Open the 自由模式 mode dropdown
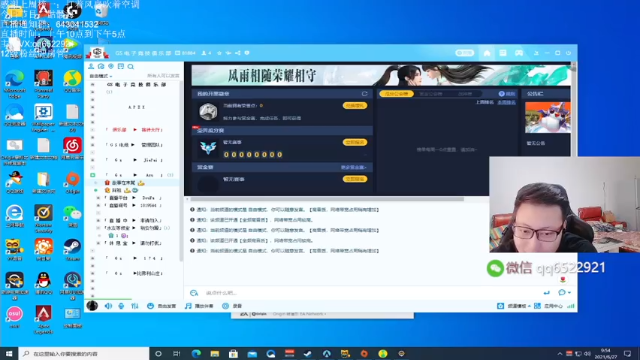 [100, 76]
